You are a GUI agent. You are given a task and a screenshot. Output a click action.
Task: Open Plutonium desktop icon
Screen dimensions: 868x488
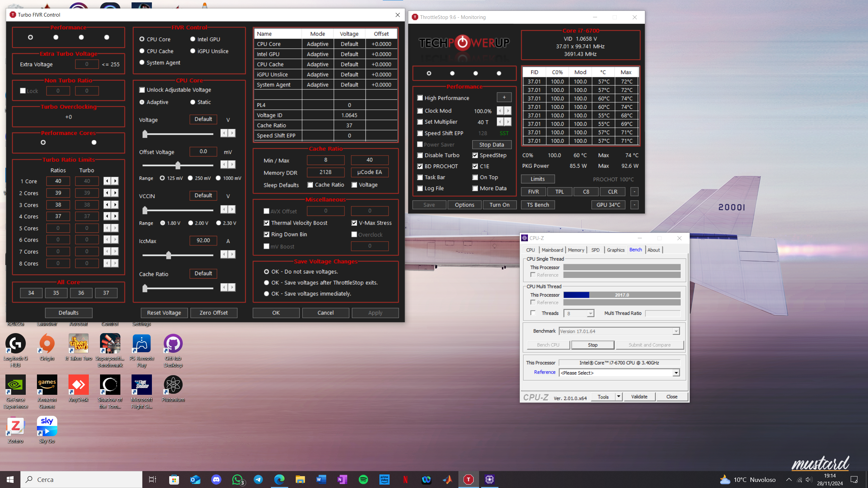click(173, 389)
